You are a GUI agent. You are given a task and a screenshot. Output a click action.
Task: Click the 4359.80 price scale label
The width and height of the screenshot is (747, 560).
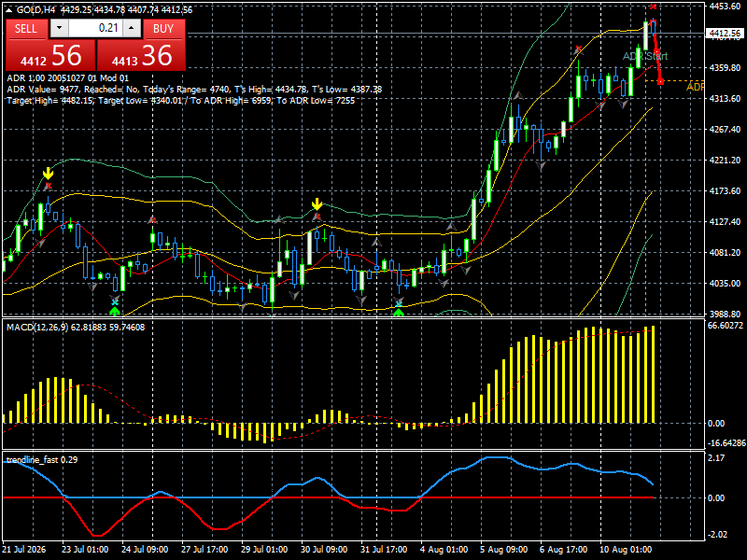(x=725, y=67)
